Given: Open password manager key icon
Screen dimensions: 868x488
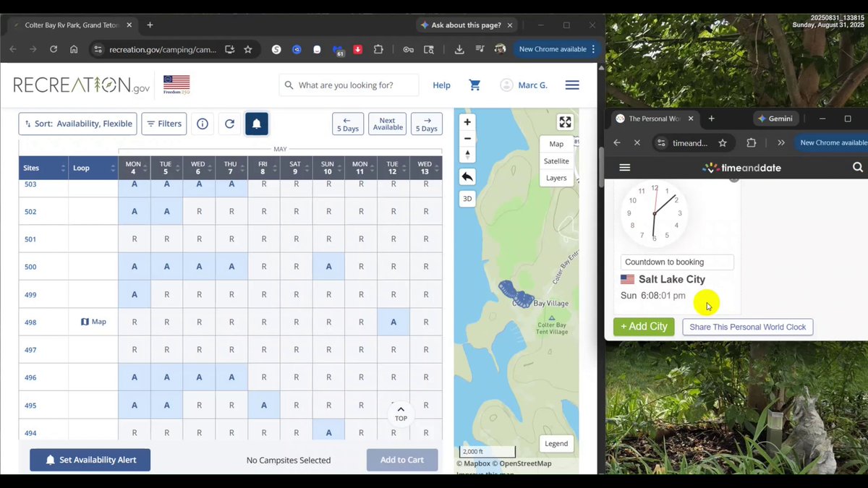Looking at the screenshot, I should click(x=408, y=49).
